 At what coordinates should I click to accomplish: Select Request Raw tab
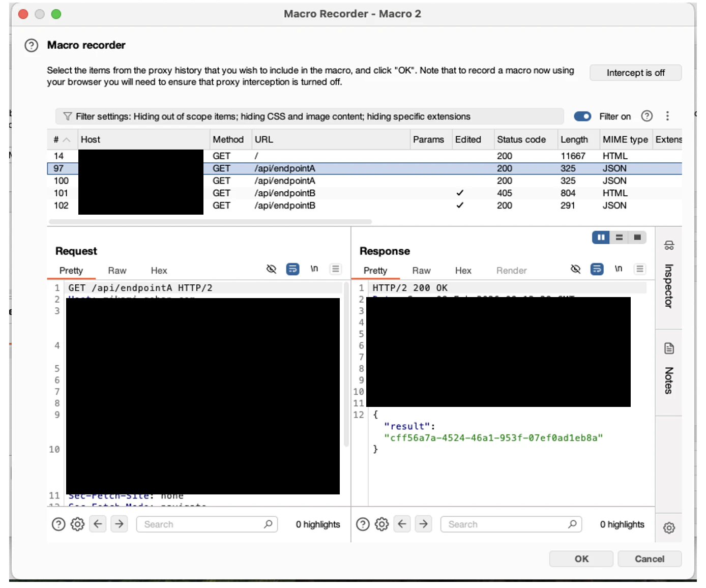click(117, 271)
